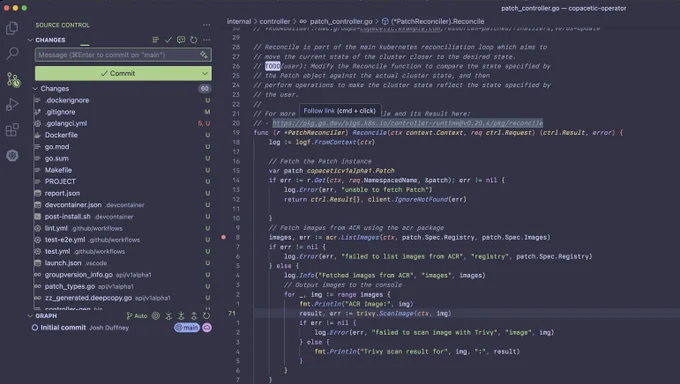The image size is (680, 384).
Task: Select .dockerignore in changes list
Action: (x=122, y=100)
